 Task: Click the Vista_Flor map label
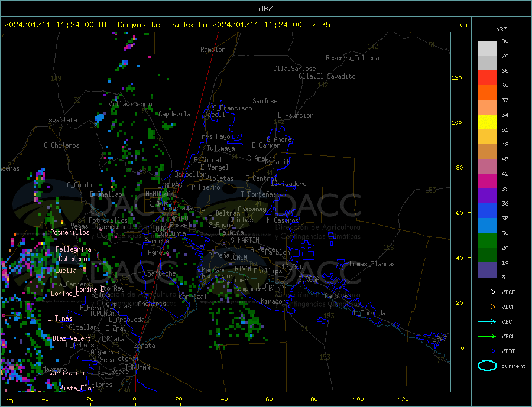tap(77, 388)
